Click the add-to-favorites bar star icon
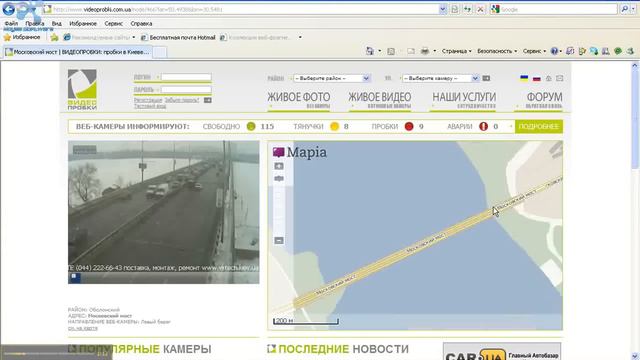 [x=54, y=38]
